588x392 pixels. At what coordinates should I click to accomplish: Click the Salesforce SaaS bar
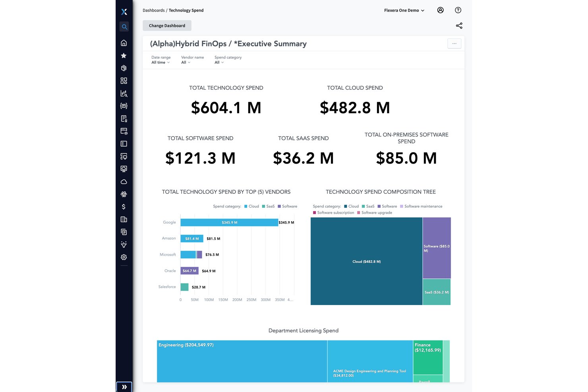click(x=184, y=287)
